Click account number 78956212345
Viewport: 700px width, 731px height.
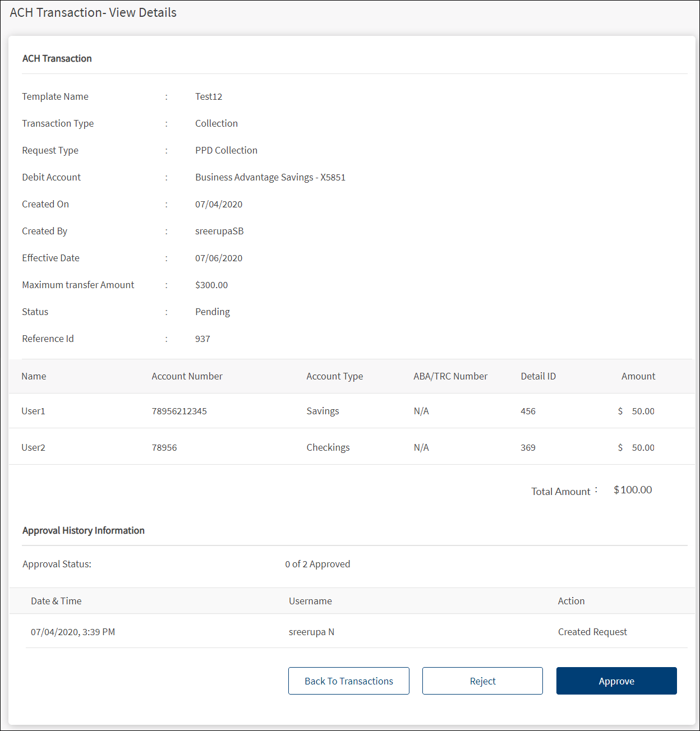click(179, 411)
